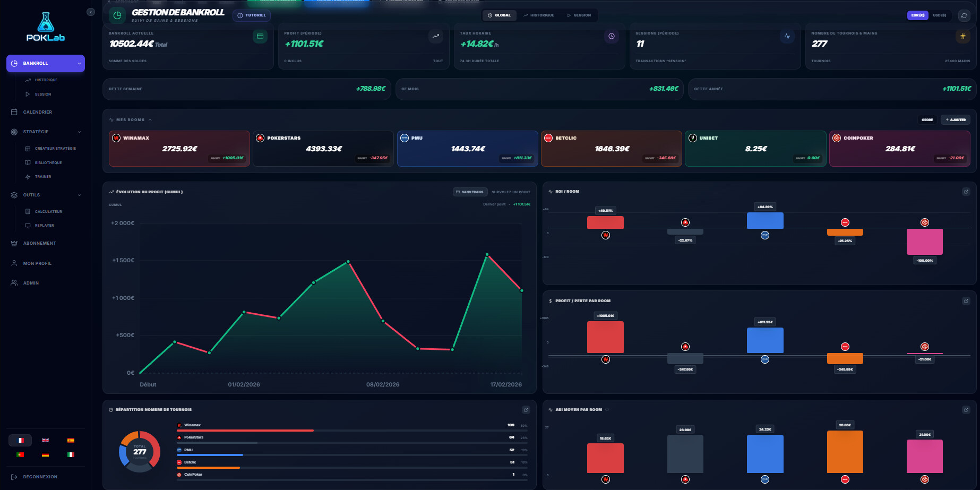Image resolution: width=980 pixels, height=490 pixels.
Task: Toggle the Sans Transl. chart option
Action: point(470,192)
